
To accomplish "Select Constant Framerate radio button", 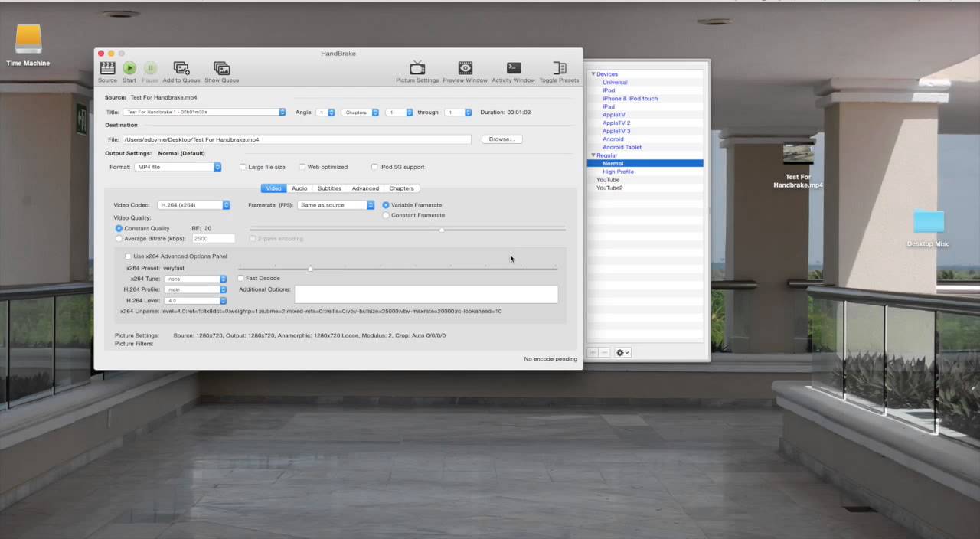I will click(386, 215).
